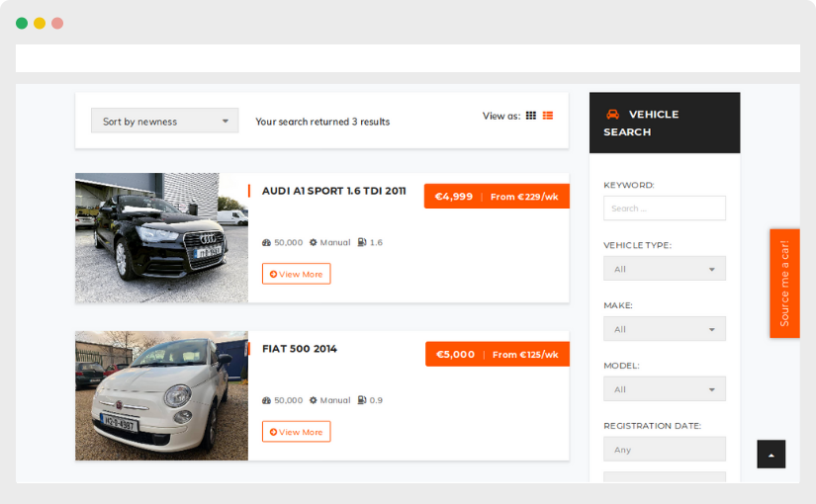Click the browser address bar
Image resolution: width=816 pixels, height=504 pixels.
[x=408, y=58]
